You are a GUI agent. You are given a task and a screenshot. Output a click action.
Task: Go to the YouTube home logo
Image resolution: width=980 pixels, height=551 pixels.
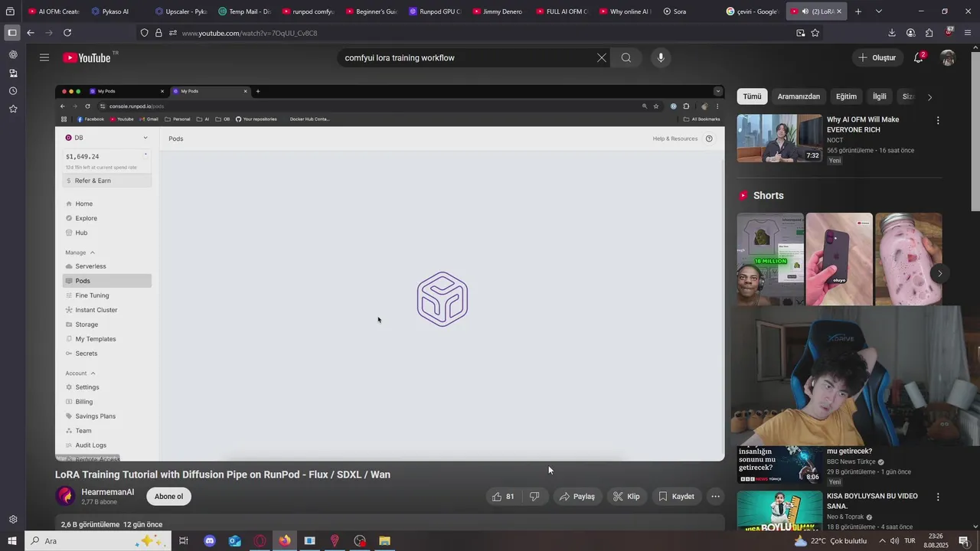(87, 58)
